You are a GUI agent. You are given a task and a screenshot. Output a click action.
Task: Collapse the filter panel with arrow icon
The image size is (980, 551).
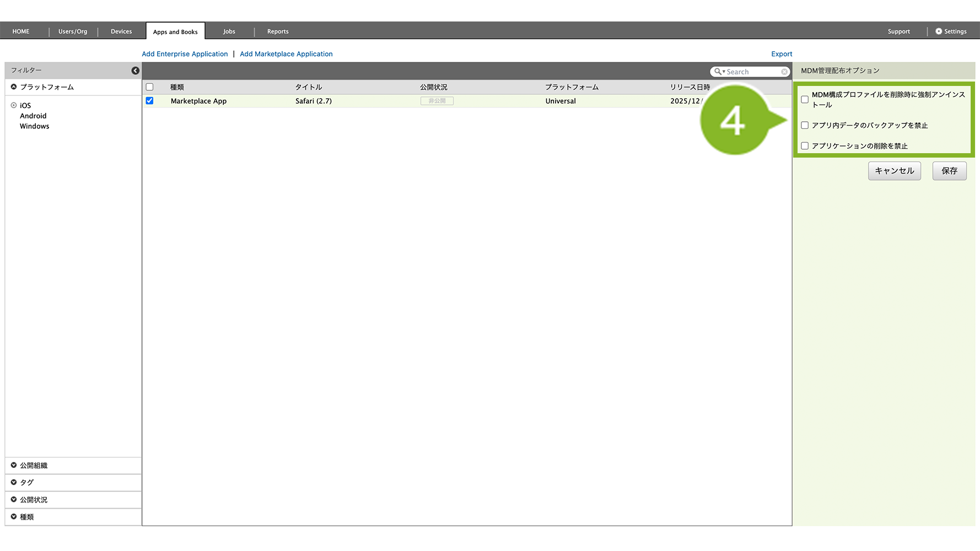tap(135, 71)
